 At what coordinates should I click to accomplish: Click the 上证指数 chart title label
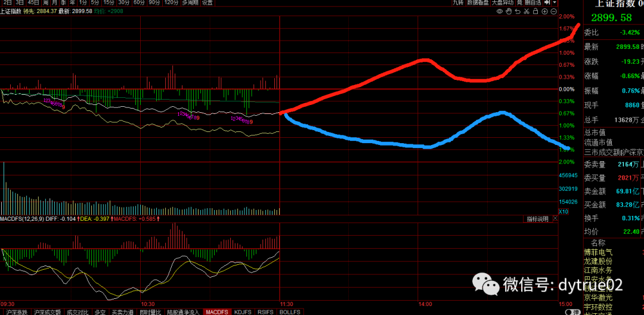(10, 11)
